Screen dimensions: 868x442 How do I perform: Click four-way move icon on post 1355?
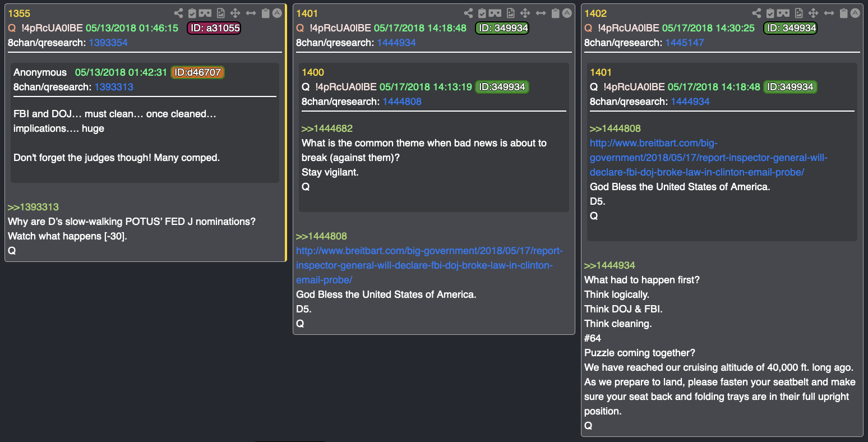(236, 13)
